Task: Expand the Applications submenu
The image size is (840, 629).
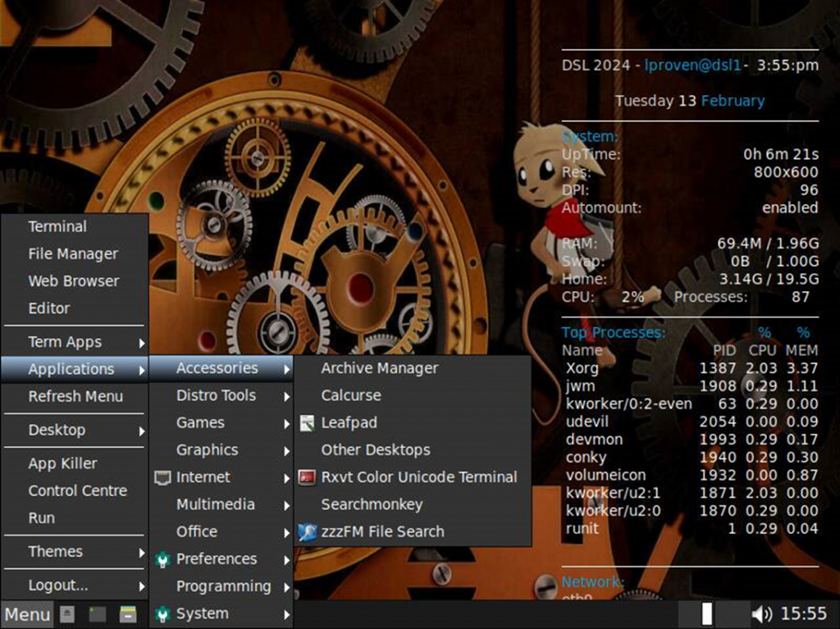Action: [75, 369]
